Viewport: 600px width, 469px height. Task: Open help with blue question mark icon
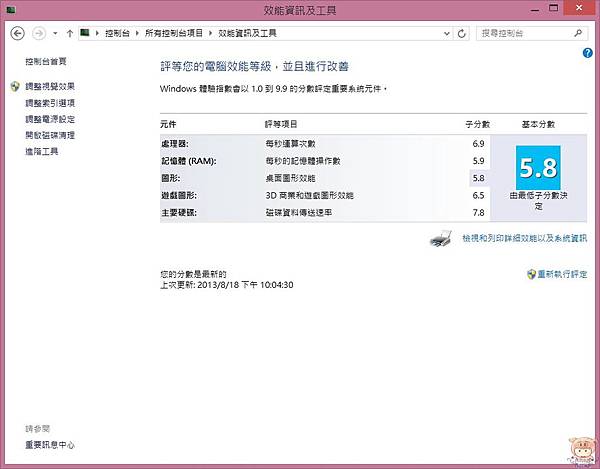[587, 53]
